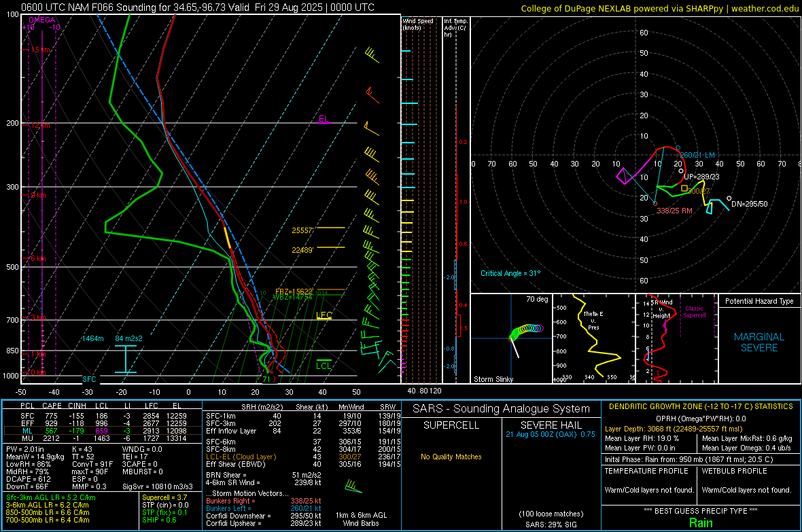
Task: Click the green 'Rain' best guess precip type
Action: pos(701,522)
